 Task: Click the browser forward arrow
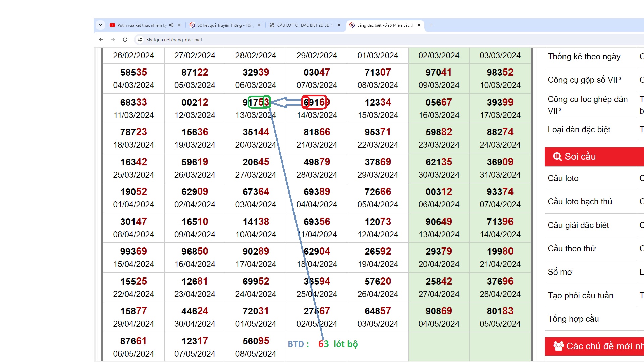(113, 40)
